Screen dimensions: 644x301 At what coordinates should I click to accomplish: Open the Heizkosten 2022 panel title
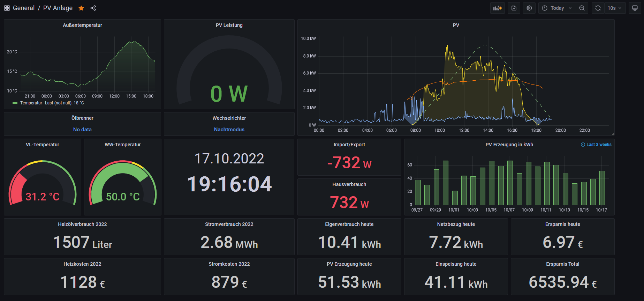82,264
